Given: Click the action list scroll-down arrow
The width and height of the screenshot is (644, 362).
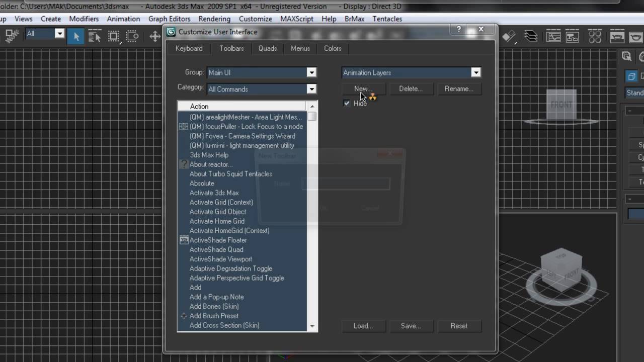Looking at the screenshot, I should coord(312,326).
